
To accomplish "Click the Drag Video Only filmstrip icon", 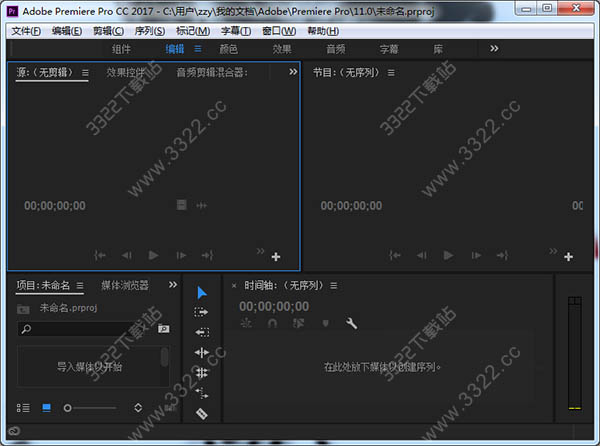I will (x=182, y=205).
